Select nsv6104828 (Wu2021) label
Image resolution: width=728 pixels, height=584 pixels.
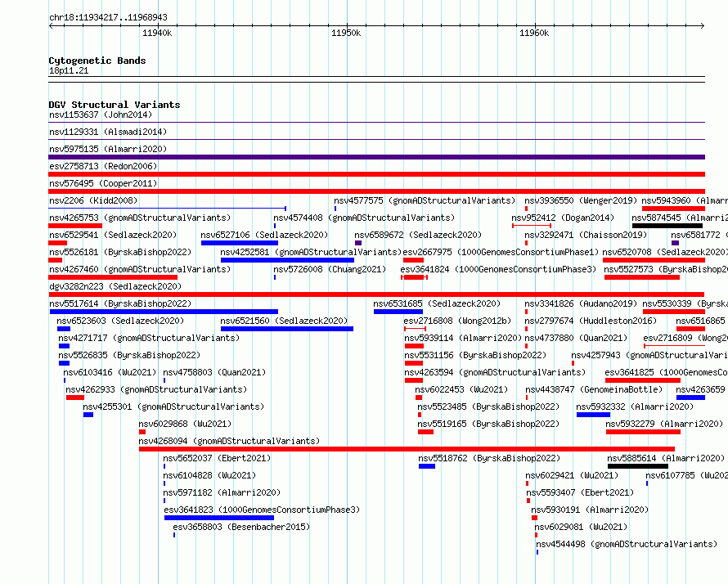point(209,475)
